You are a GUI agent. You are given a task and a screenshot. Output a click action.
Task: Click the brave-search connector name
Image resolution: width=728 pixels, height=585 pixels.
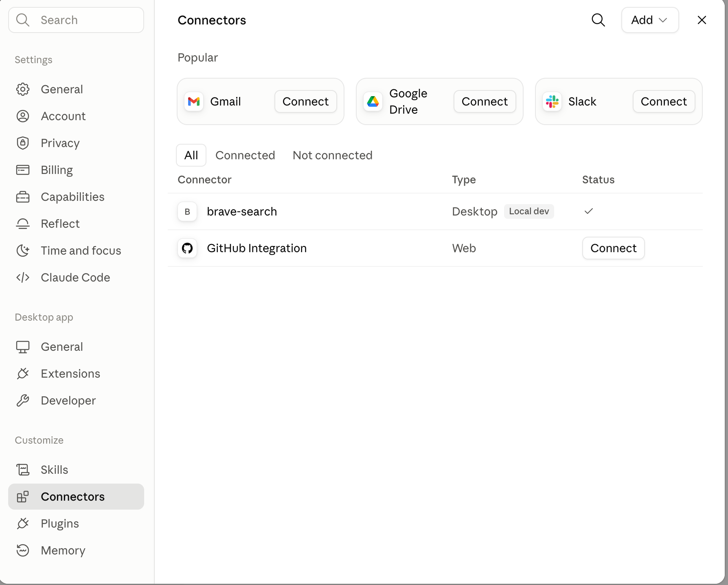pos(242,211)
